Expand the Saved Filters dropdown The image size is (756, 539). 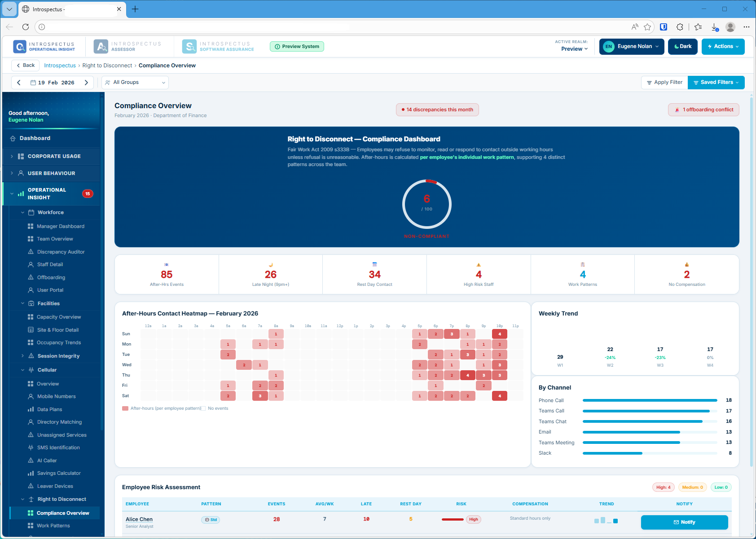[716, 82]
